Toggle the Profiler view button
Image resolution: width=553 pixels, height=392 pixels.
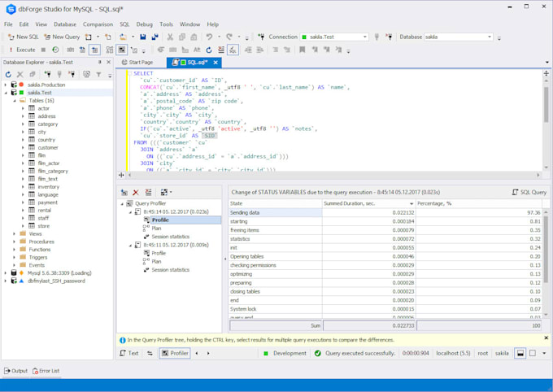pyautogui.click(x=175, y=353)
